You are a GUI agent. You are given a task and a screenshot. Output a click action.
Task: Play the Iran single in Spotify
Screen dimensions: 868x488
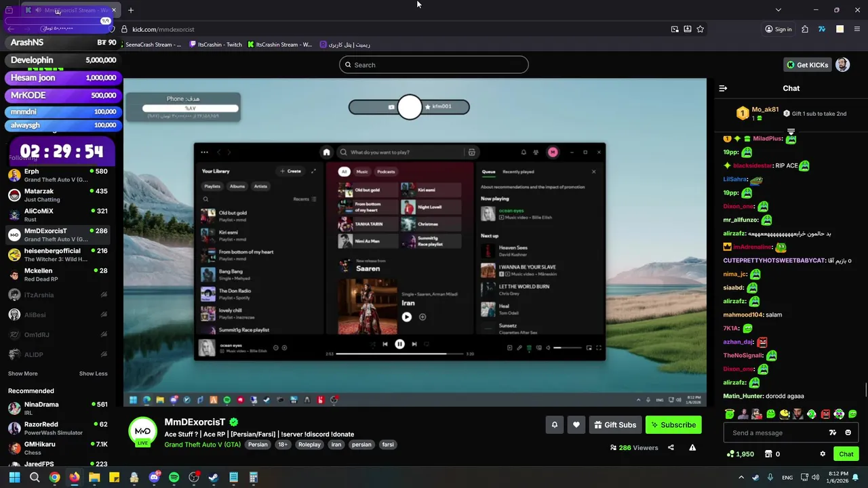pos(406,317)
